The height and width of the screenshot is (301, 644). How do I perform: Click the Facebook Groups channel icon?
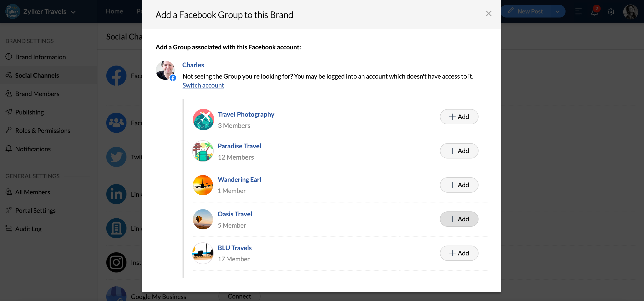click(116, 123)
